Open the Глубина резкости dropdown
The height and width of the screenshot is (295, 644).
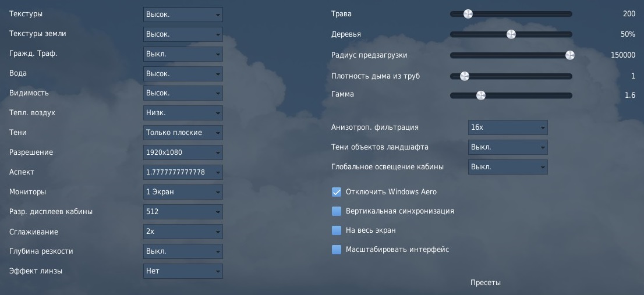[183, 251]
